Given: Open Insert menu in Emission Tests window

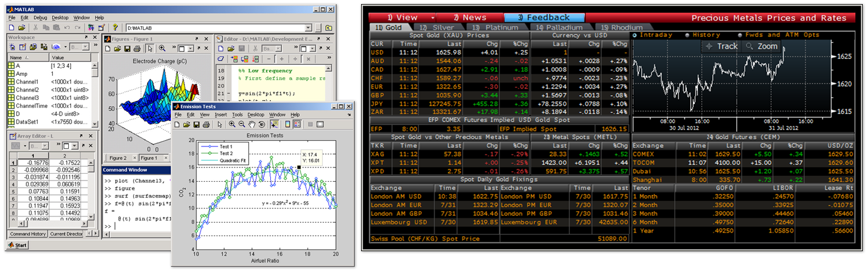Looking at the screenshot, I should [x=221, y=115].
